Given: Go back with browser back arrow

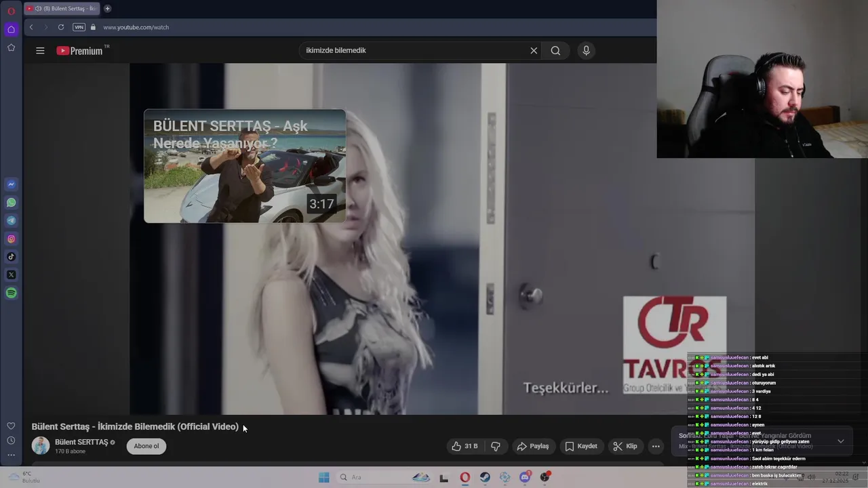Looking at the screenshot, I should tap(31, 27).
